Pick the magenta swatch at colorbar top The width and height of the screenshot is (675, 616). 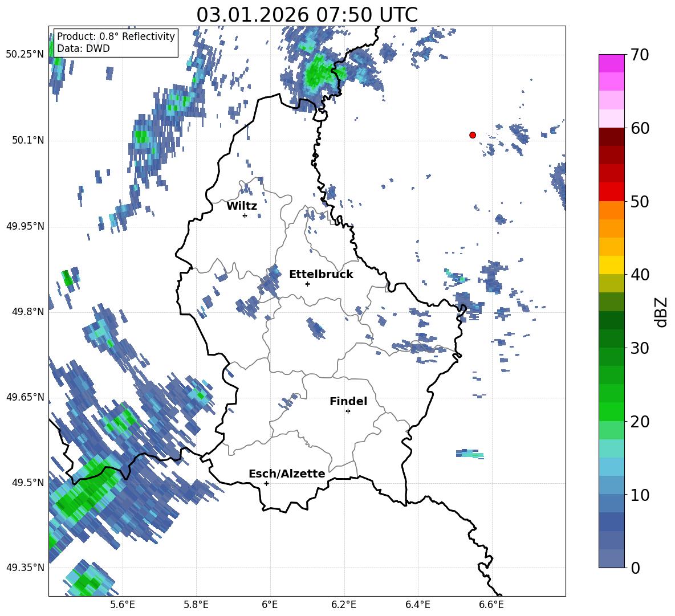tap(611, 63)
